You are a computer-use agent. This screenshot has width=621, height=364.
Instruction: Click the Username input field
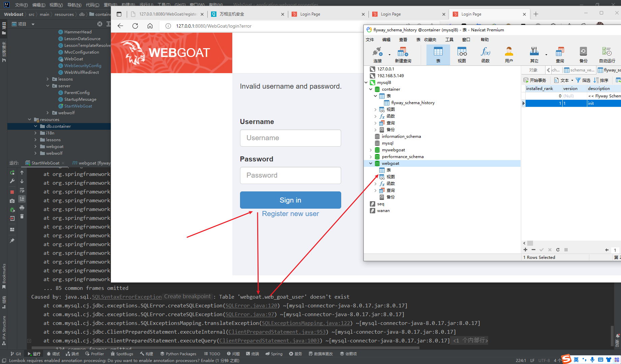[290, 138]
